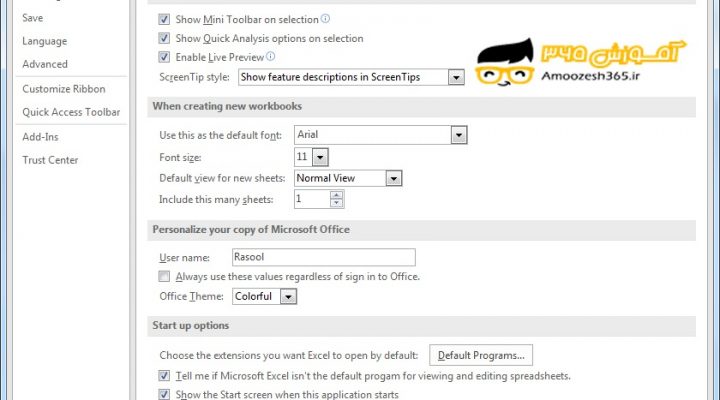This screenshot has height=400, width=720.
Task: Click the 'Personalize your copy of Microsoft Office' heading
Action: (x=251, y=230)
